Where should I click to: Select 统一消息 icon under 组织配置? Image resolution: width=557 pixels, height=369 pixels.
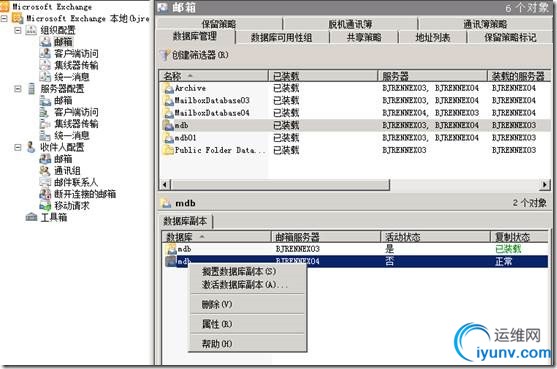(45, 77)
